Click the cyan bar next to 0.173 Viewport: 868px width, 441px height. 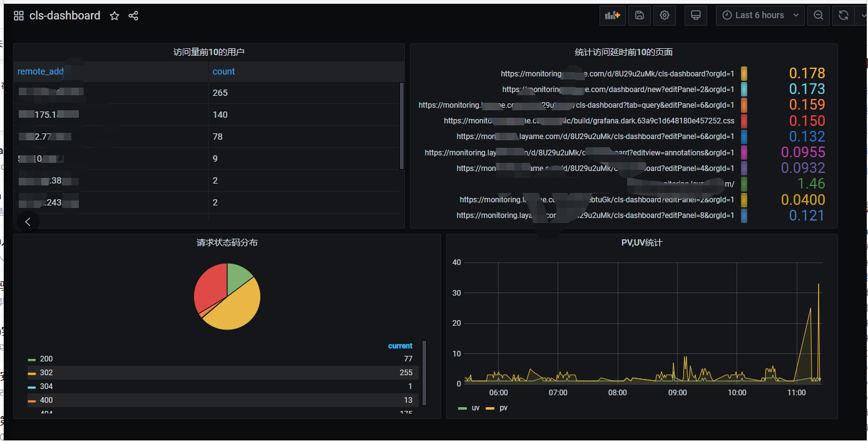pyautogui.click(x=744, y=89)
